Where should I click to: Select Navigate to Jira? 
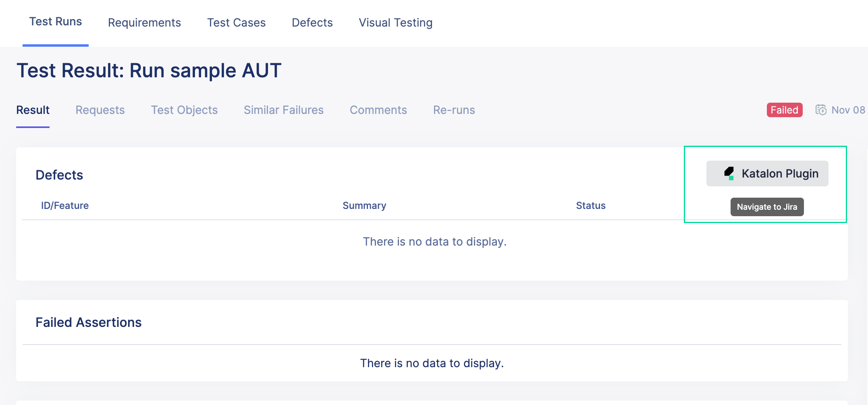click(767, 207)
